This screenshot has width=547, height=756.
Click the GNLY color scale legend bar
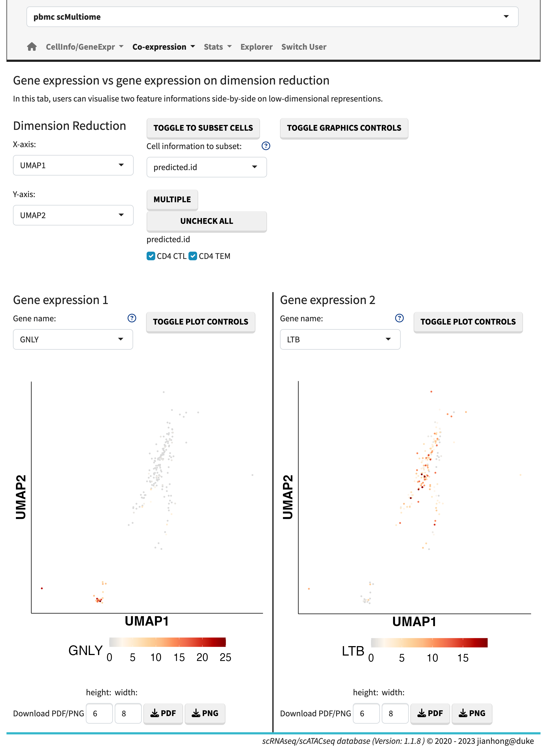167,642
